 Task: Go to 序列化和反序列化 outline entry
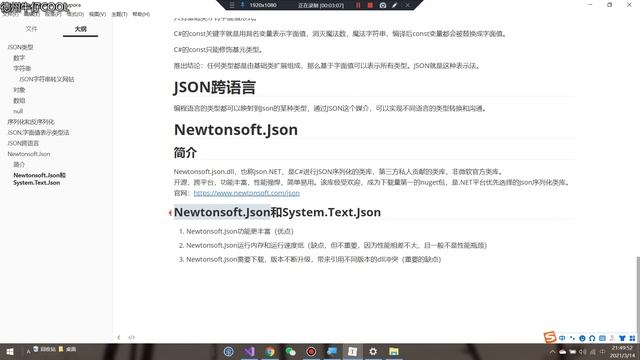pyautogui.click(x=31, y=122)
